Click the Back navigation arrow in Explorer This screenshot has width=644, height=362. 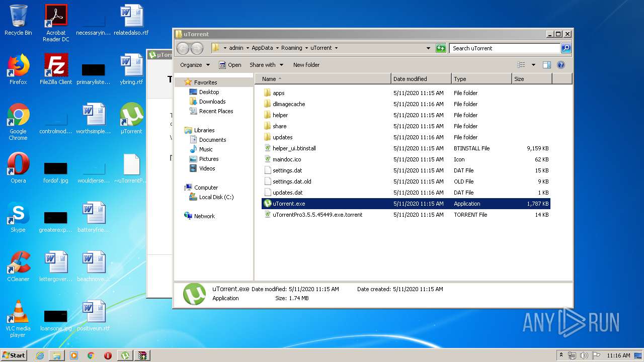[183, 48]
